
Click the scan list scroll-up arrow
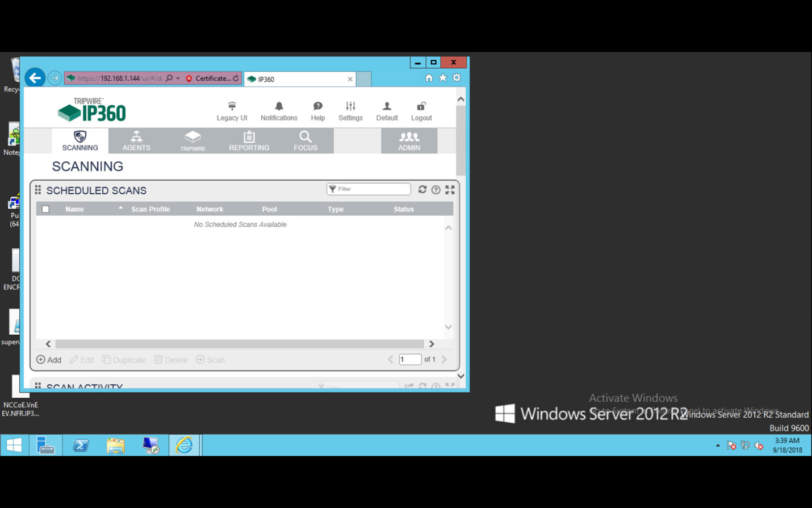click(449, 228)
